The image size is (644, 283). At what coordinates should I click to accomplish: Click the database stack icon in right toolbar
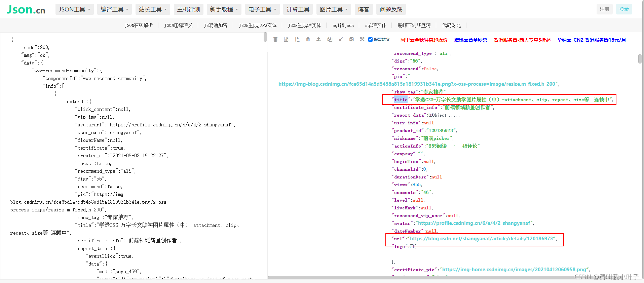point(275,39)
